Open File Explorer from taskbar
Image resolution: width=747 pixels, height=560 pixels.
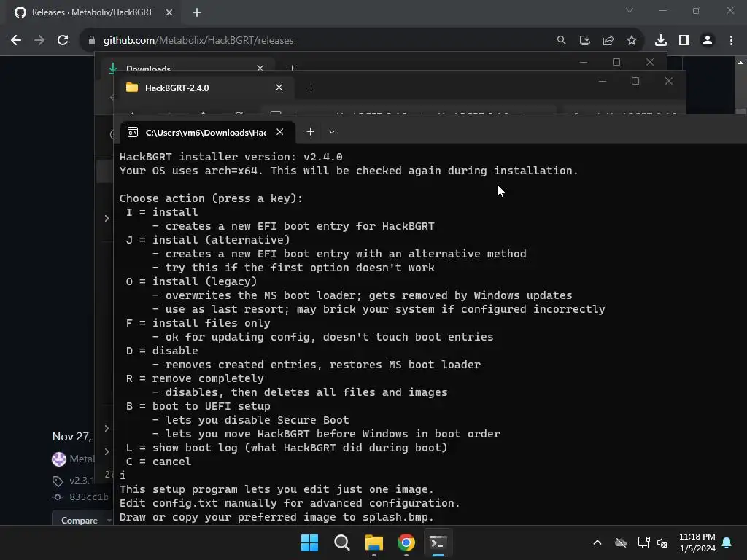click(374, 542)
